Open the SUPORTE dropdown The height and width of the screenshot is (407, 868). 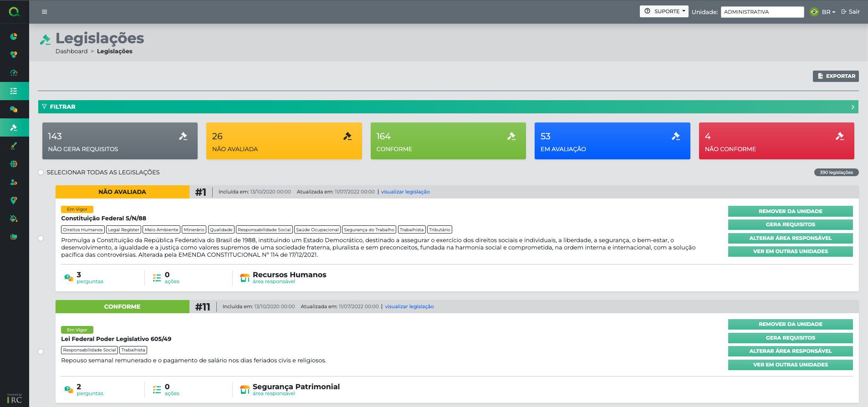coord(664,11)
